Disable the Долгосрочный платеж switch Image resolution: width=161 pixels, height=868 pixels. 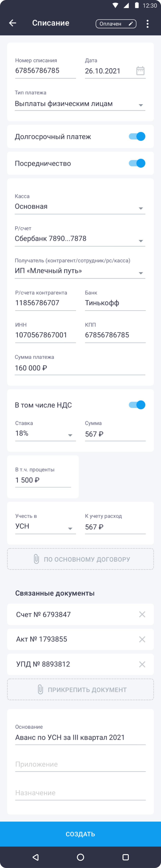[137, 136]
